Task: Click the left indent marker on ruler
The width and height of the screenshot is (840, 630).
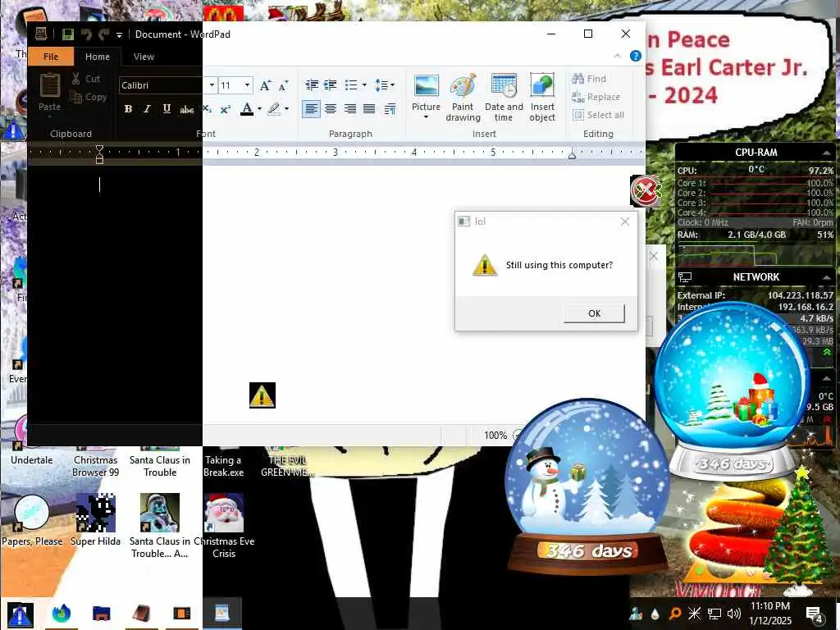Action: tap(99, 154)
